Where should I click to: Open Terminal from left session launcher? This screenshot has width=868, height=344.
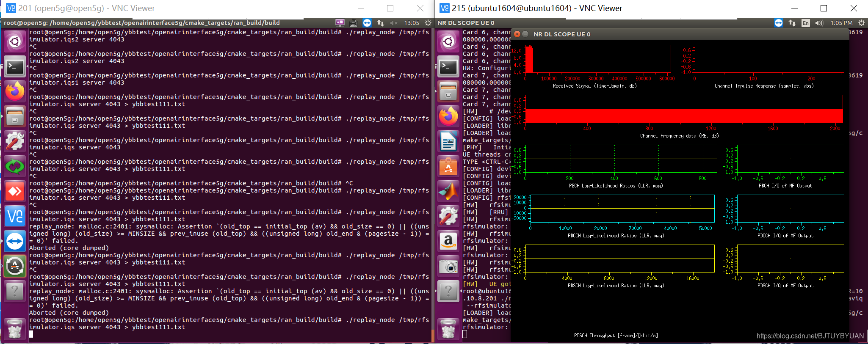click(x=15, y=66)
